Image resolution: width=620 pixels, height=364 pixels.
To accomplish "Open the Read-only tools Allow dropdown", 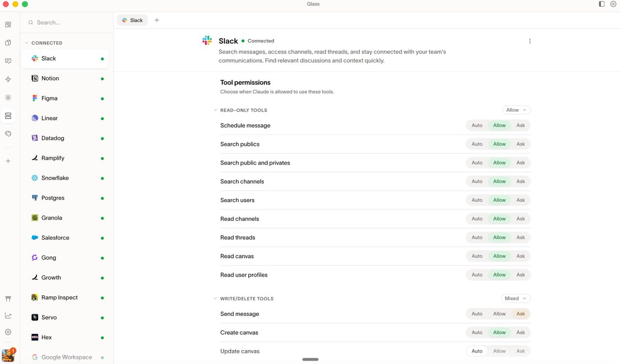I will pos(516,110).
